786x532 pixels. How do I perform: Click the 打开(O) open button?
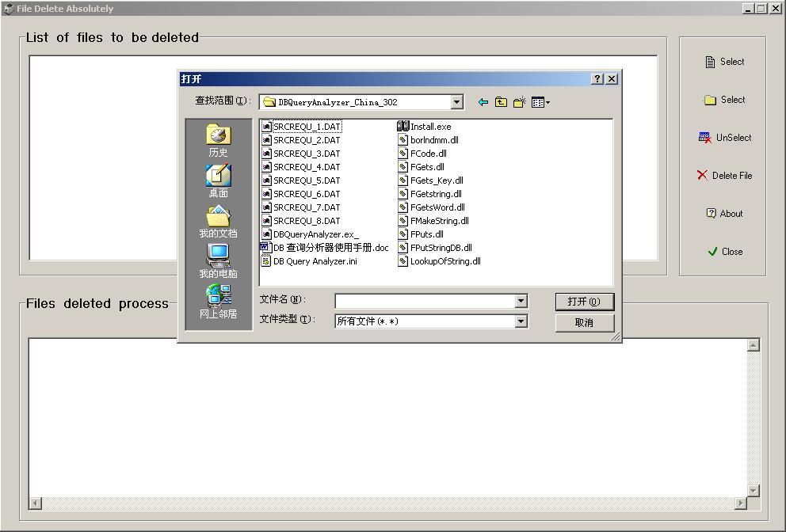coord(585,302)
